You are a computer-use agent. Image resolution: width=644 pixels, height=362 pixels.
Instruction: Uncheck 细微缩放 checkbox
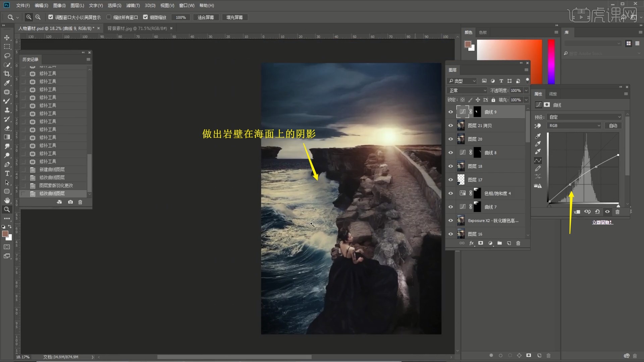coord(145,17)
